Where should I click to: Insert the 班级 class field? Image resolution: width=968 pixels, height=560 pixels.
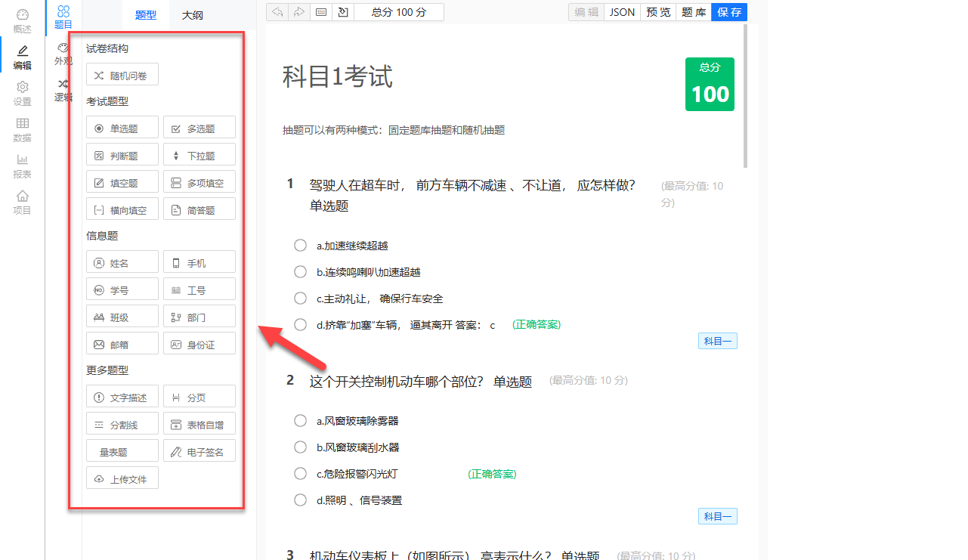pos(122,317)
